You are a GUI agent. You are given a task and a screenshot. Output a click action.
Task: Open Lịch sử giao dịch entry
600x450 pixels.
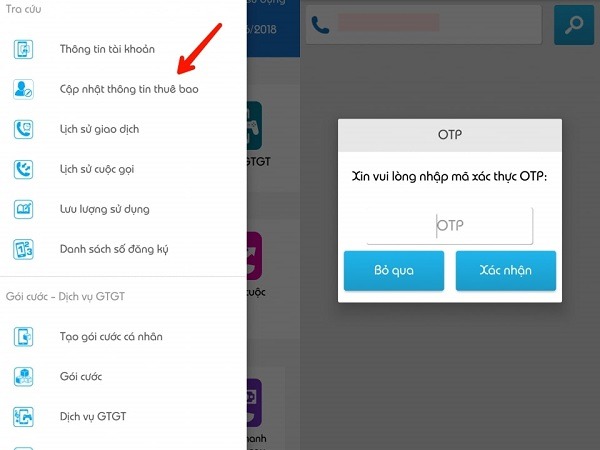(x=123, y=129)
